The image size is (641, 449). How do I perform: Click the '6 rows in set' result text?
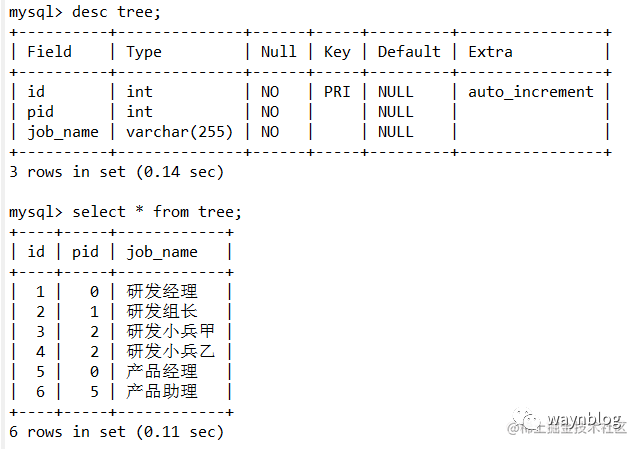pos(67,432)
